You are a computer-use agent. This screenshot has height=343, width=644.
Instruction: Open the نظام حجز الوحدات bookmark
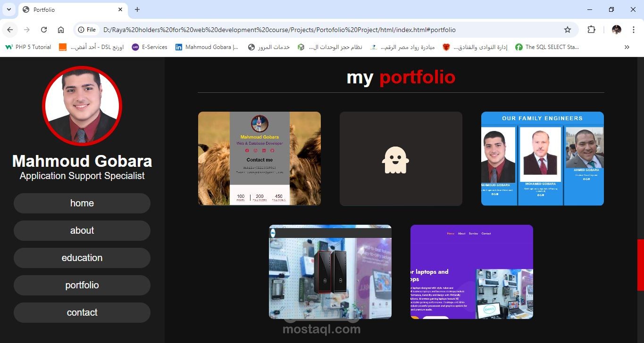(x=330, y=47)
